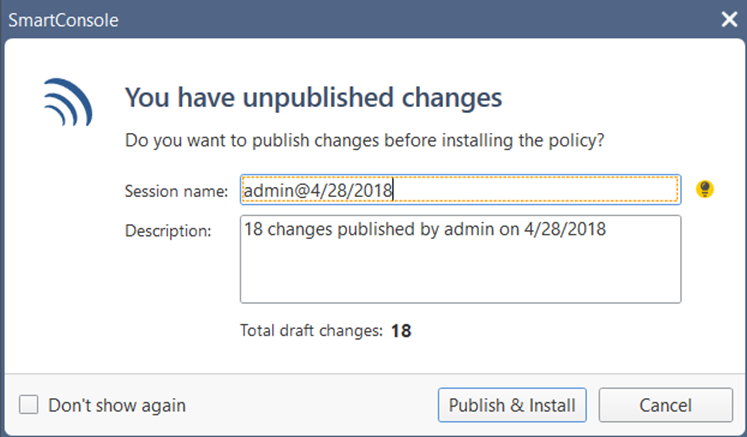The width and height of the screenshot is (747, 437).
Task: Enable the Don't show again checkbox
Action: 29,405
